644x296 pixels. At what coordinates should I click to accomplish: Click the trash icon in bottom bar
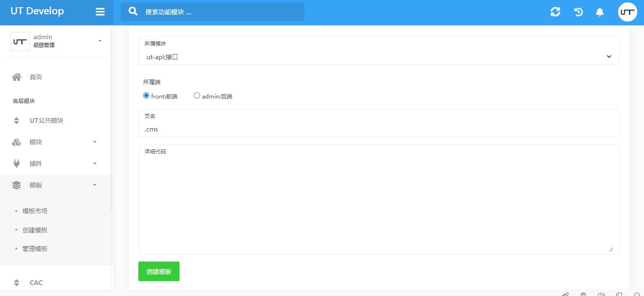pyautogui.click(x=583, y=294)
